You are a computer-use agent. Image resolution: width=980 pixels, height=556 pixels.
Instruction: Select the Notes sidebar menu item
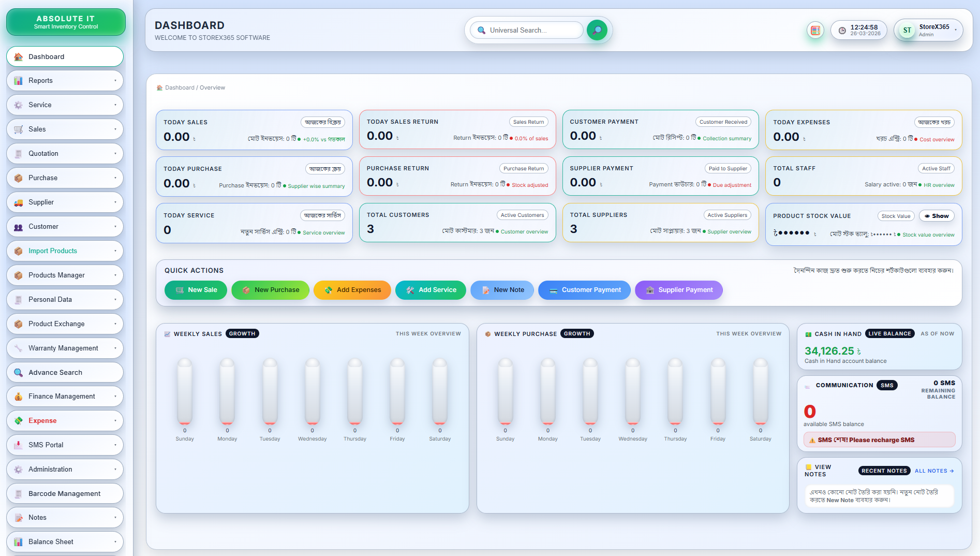pyautogui.click(x=65, y=517)
